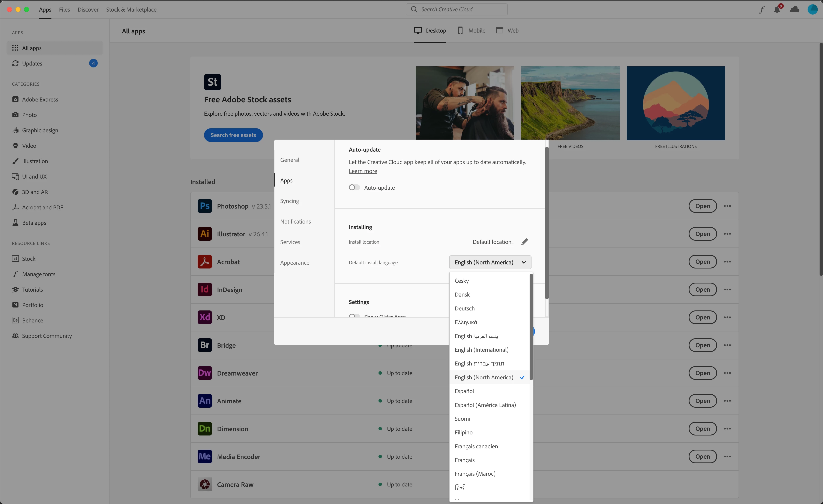Open the notifications bell icon

[x=777, y=9]
